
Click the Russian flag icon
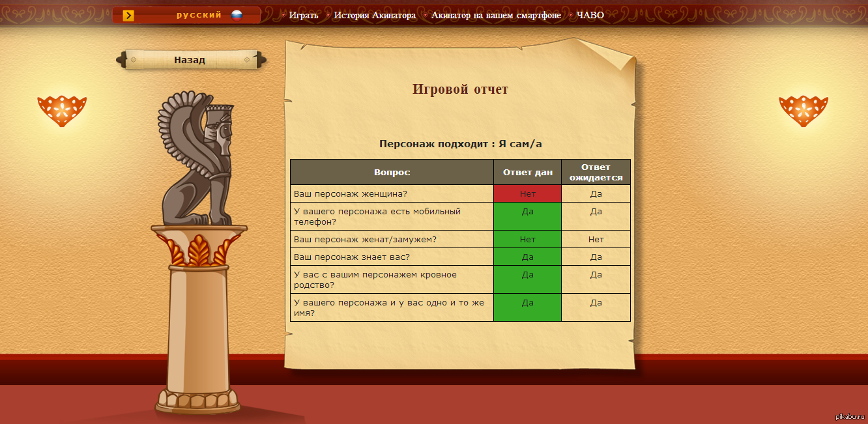click(x=237, y=15)
